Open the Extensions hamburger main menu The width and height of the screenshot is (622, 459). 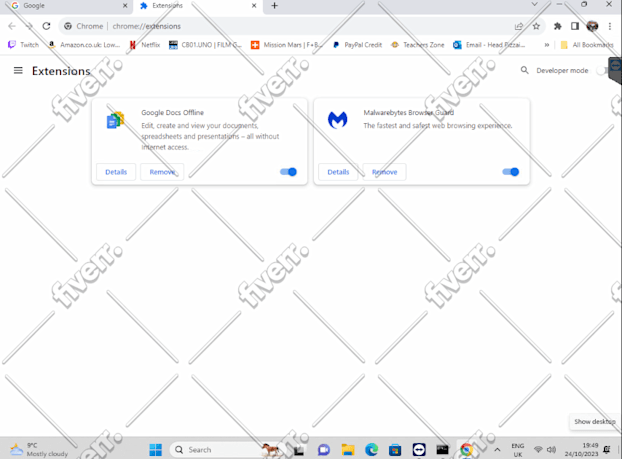pos(18,71)
